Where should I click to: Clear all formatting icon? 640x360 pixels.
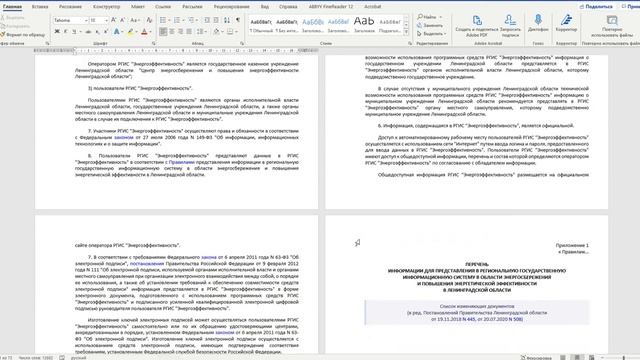[149, 20]
